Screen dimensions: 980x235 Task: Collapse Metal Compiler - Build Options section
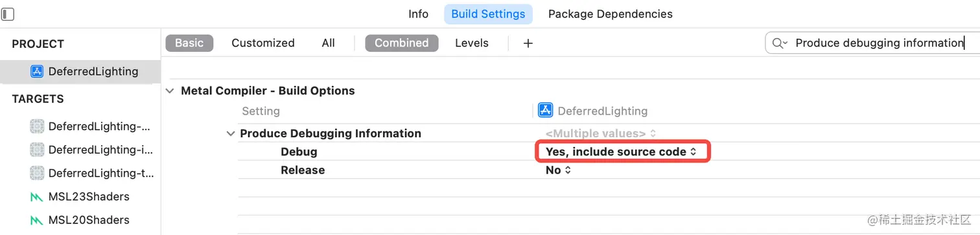tap(170, 91)
